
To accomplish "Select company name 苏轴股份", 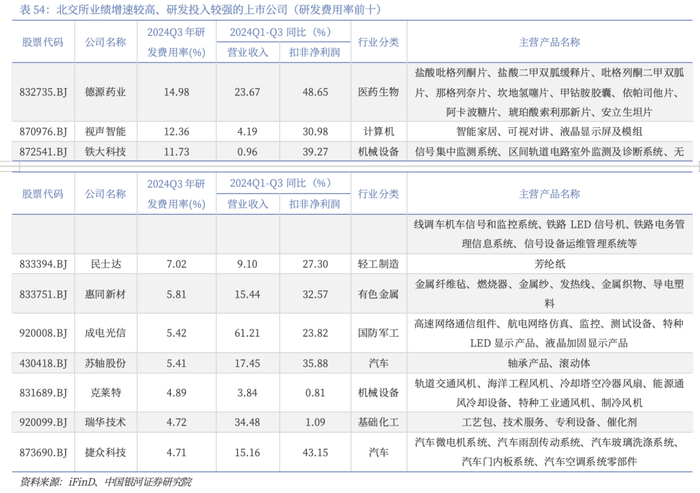I will [105, 363].
